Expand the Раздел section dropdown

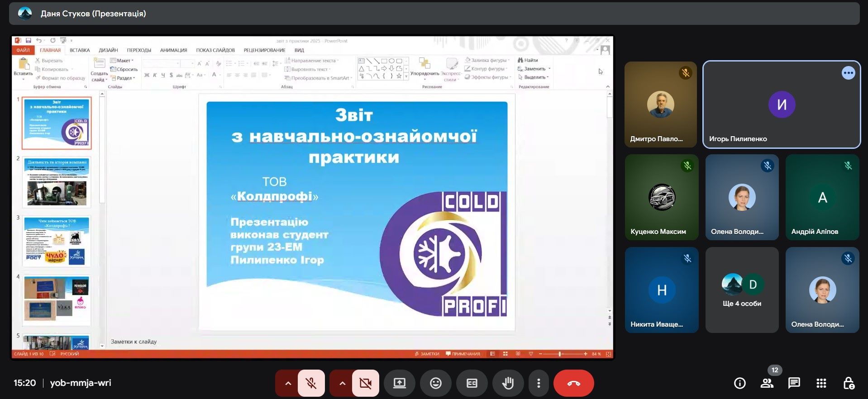pyautogui.click(x=123, y=78)
